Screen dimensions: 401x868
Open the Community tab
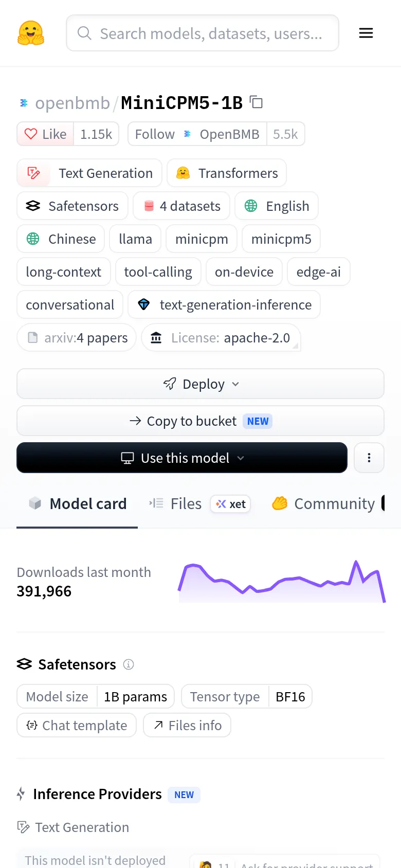pyautogui.click(x=324, y=504)
